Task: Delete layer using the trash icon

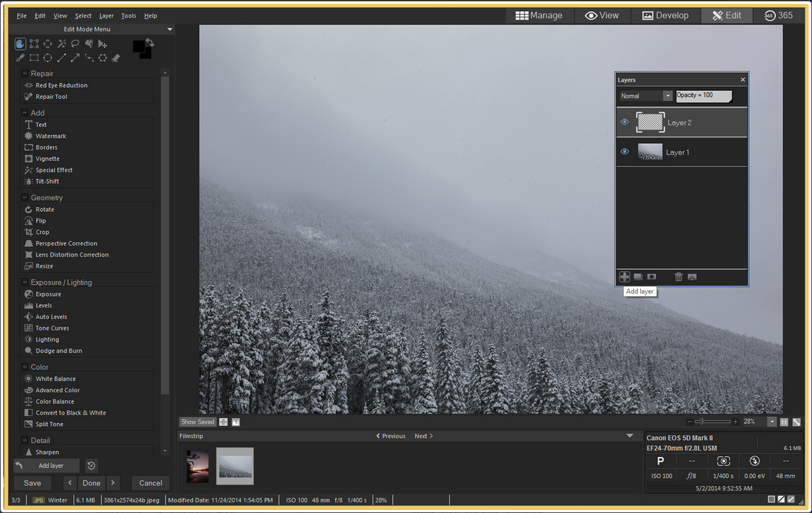Action: pyautogui.click(x=678, y=277)
